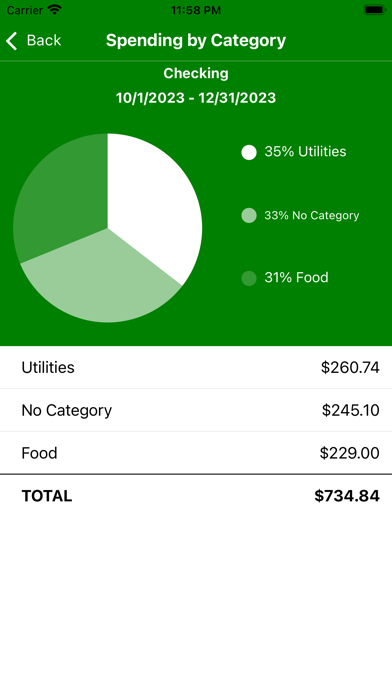Tap the Back button label
The width and height of the screenshot is (392, 696).
tap(44, 40)
